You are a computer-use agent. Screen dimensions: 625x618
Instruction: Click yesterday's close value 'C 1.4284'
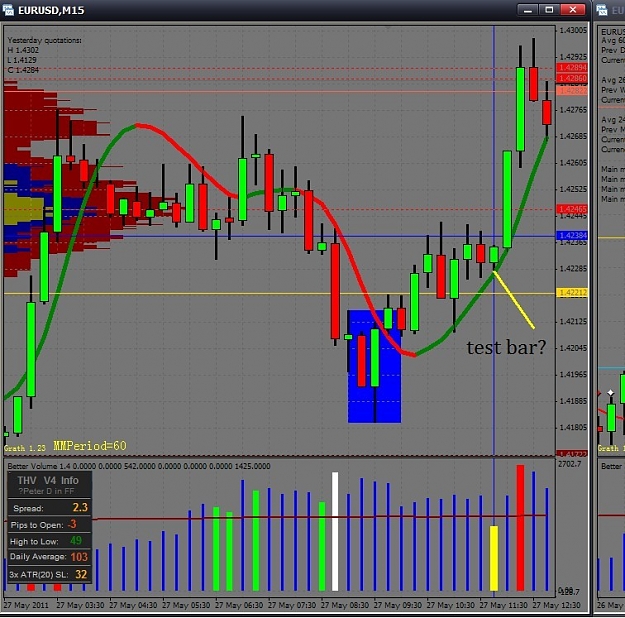click(x=23, y=70)
